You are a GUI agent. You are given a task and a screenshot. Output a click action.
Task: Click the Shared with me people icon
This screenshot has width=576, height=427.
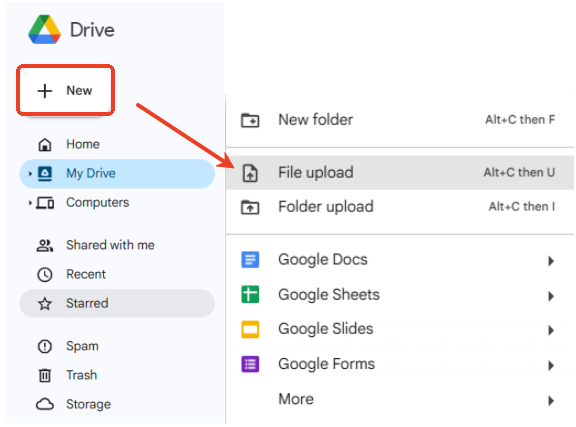coord(45,245)
